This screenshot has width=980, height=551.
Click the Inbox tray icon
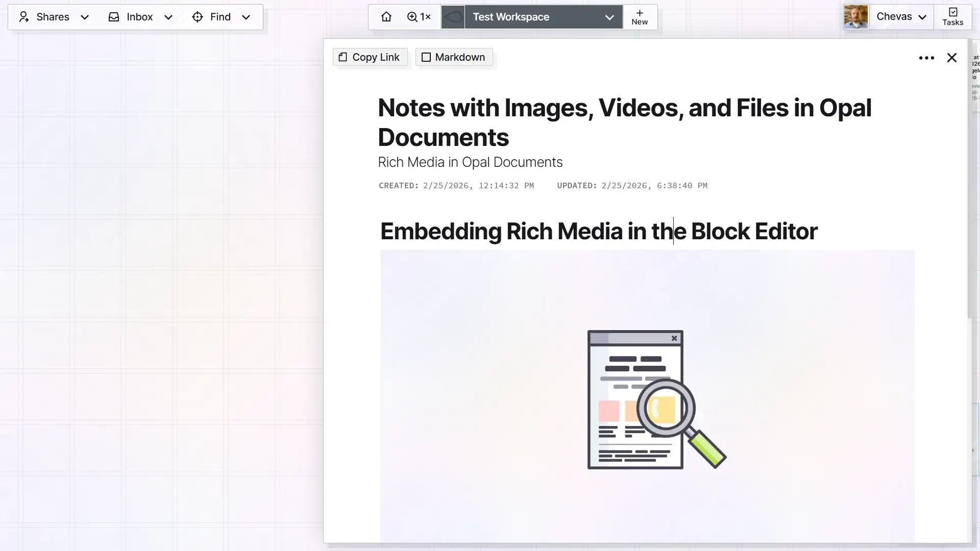click(113, 17)
